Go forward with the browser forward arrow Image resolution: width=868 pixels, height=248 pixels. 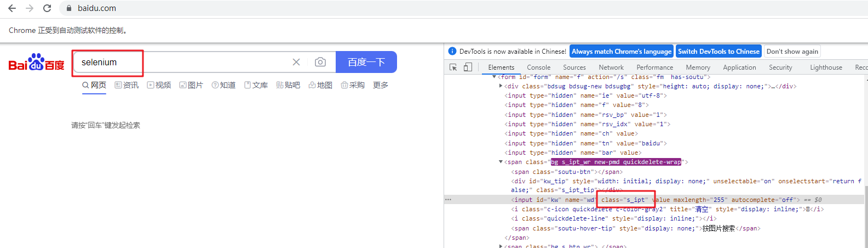coord(30,8)
